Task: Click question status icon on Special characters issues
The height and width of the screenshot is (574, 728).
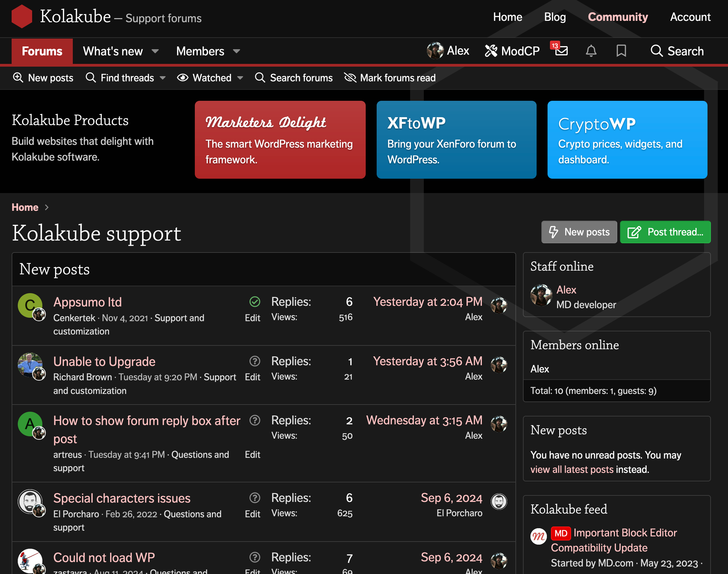Action: [255, 498]
